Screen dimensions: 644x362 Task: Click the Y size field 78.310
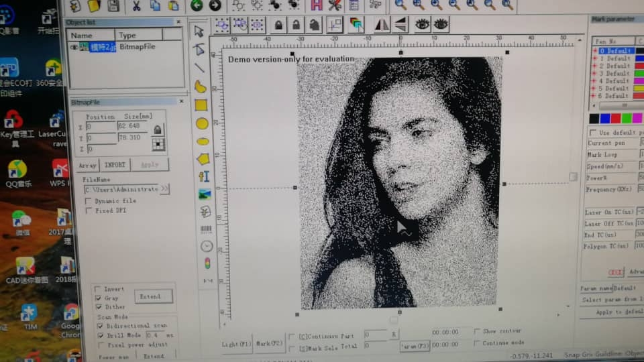point(132,138)
